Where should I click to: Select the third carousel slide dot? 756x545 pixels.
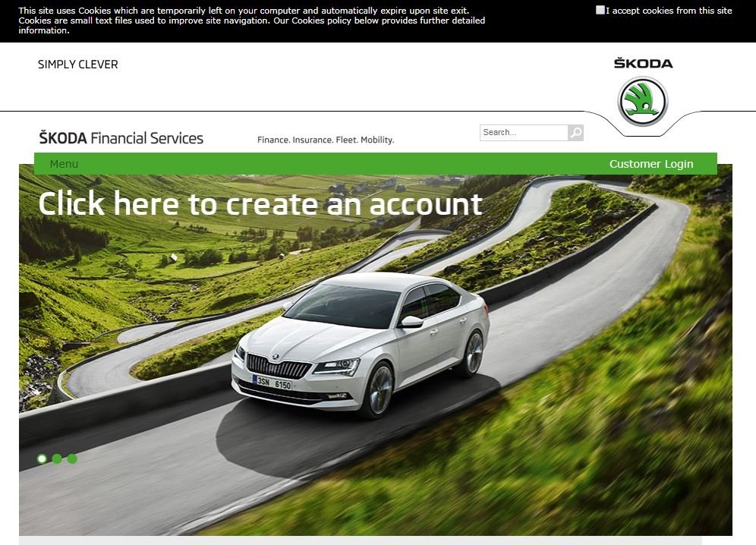72,458
